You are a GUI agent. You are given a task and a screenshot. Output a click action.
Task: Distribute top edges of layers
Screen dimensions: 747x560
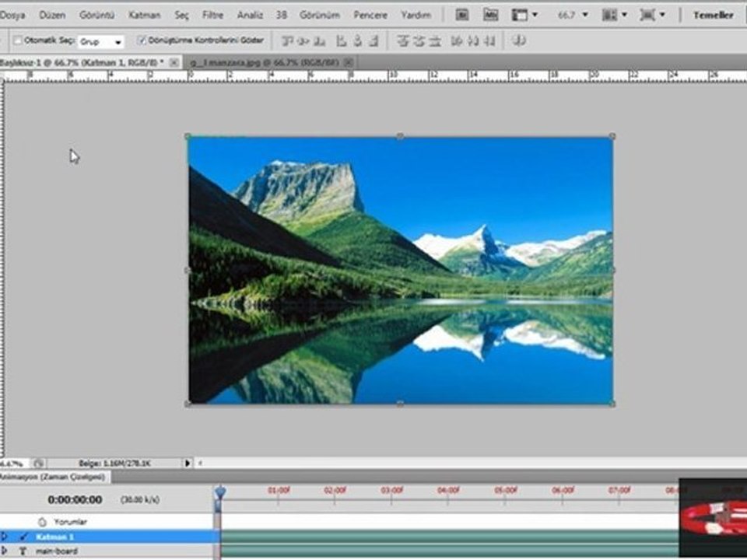tap(403, 41)
